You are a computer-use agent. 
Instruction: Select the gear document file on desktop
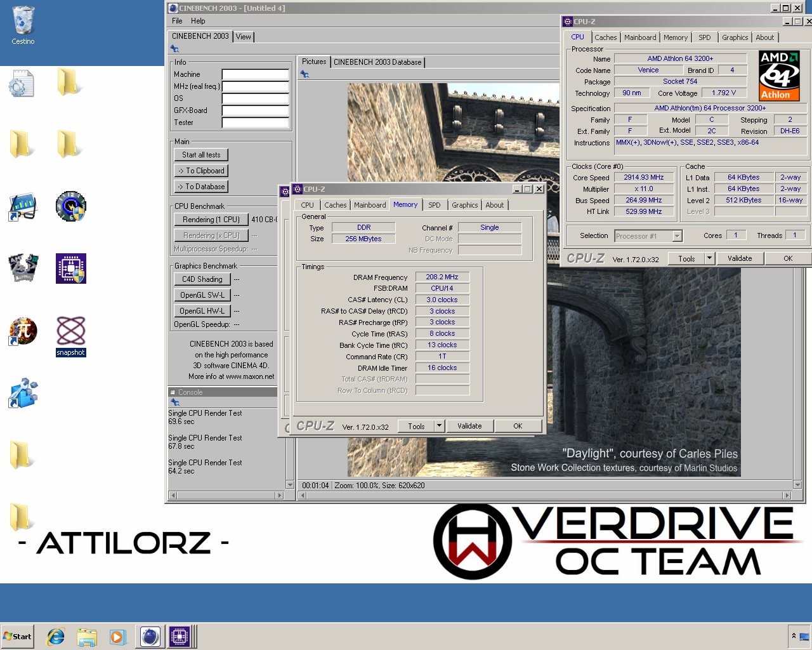tap(22, 84)
